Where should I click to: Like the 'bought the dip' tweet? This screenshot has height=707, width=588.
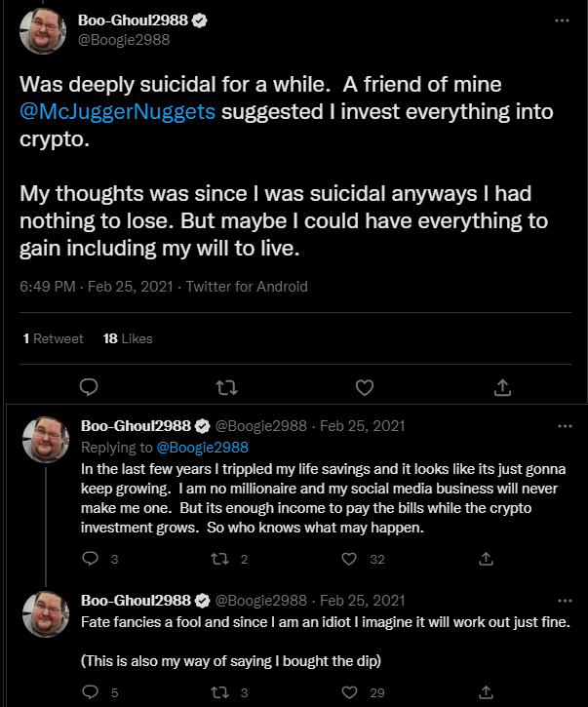[x=349, y=691]
